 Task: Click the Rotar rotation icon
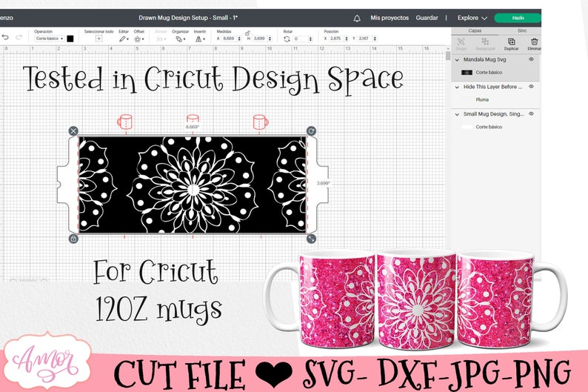click(x=287, y=39)
